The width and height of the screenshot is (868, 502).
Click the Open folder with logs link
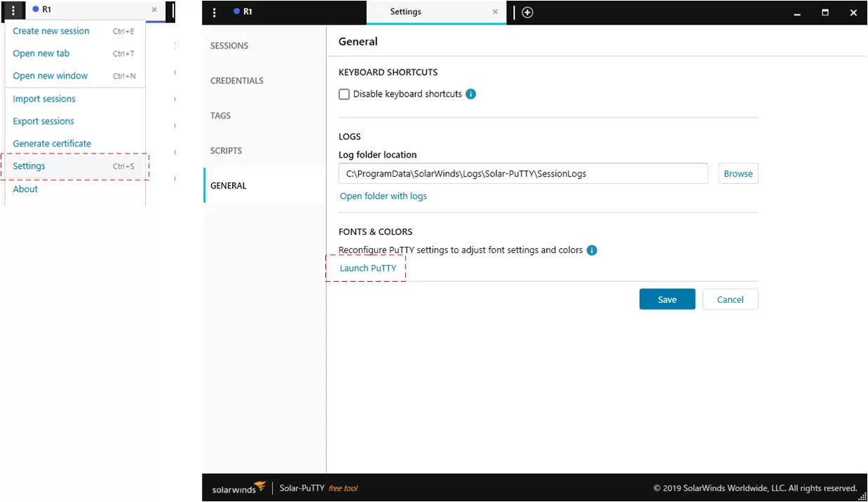(x=384, y=196)
